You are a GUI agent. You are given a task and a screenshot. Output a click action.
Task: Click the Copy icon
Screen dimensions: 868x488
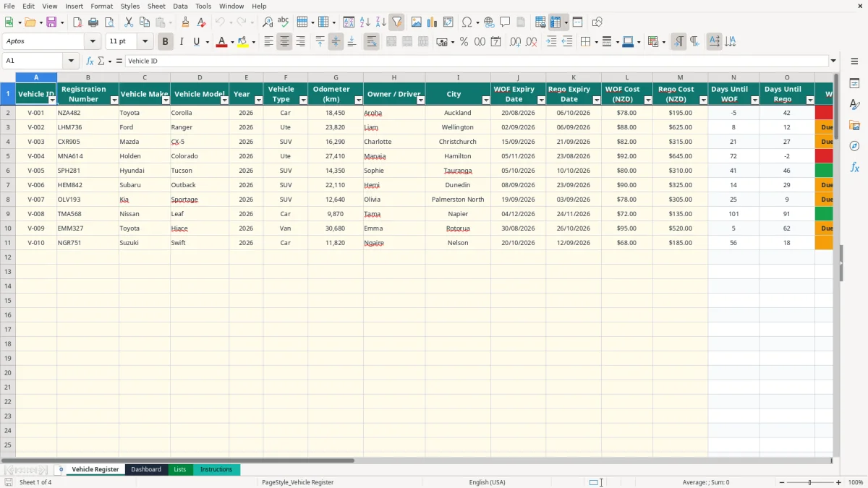[x=145, y=22]
